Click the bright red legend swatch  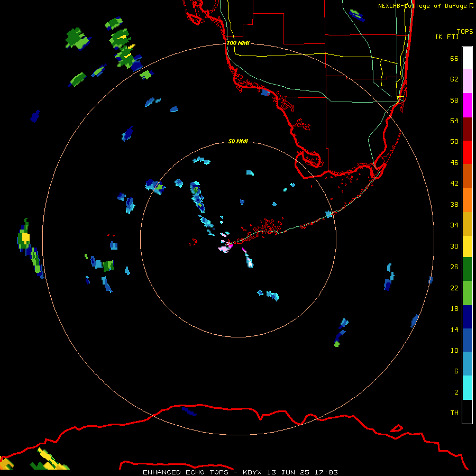click(x=467, y=152)
